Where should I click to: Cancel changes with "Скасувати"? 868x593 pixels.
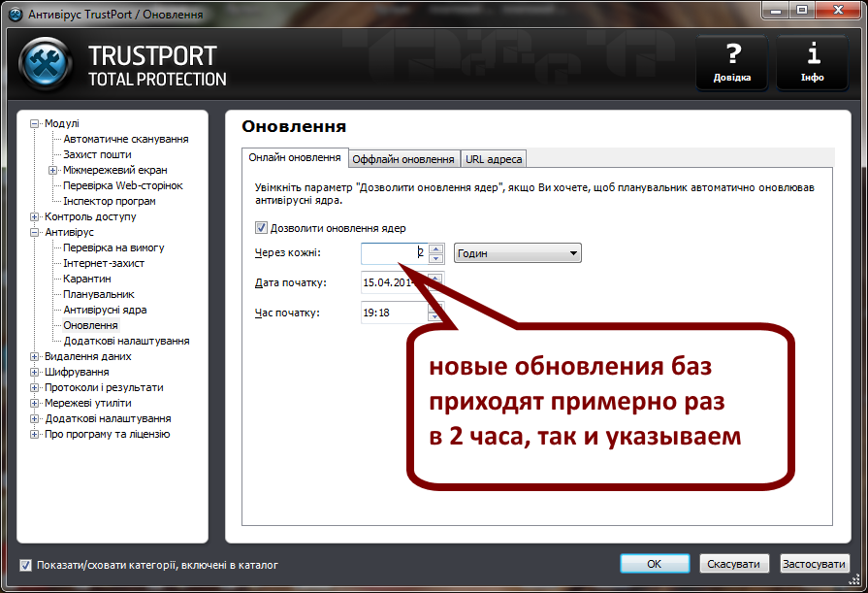click(x=733, y=563)
